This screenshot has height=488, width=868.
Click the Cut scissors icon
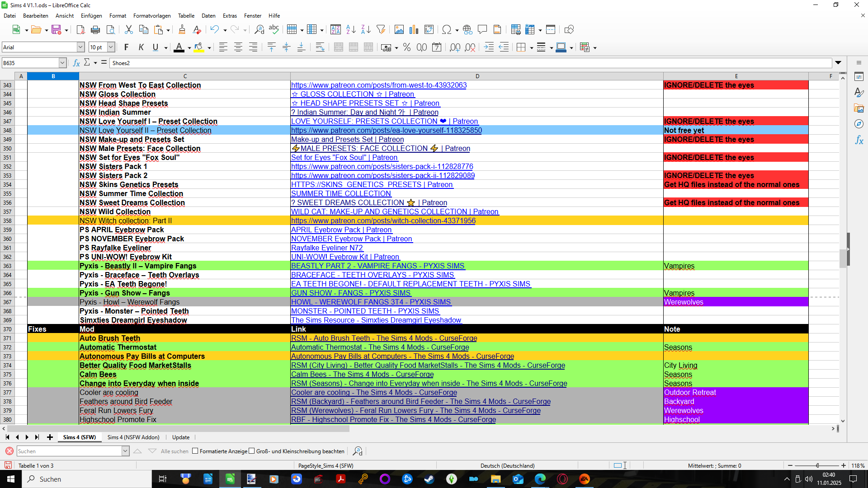[129, 30]
